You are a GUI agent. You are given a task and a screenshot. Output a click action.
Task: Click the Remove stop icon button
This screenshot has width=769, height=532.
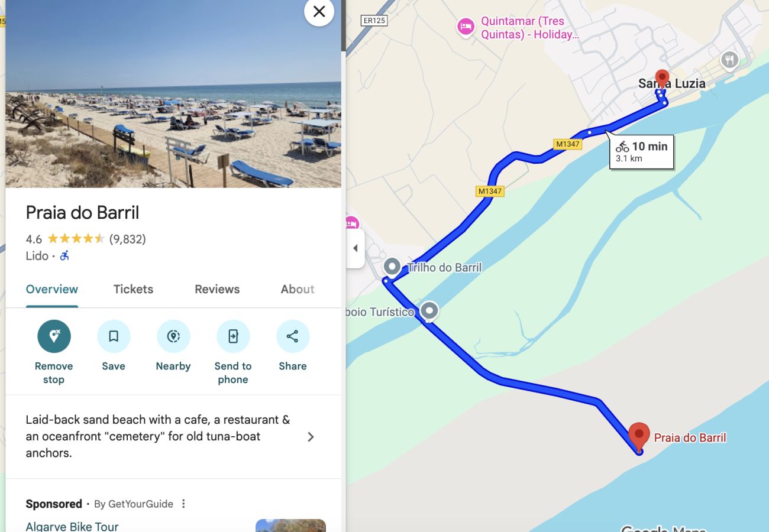(54, 336)
